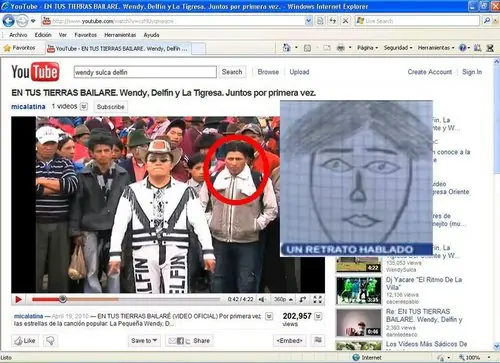Click the Internet zone status indicator
This screenshot has height=363, width=500.
coord(367,358)
